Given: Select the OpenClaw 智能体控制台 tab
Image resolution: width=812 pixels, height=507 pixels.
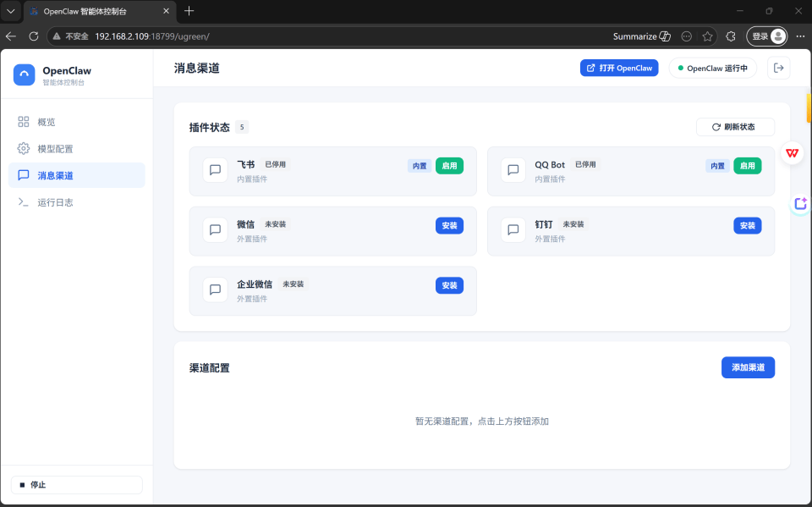Looking at the screenshot, I should tap(100, 11).
